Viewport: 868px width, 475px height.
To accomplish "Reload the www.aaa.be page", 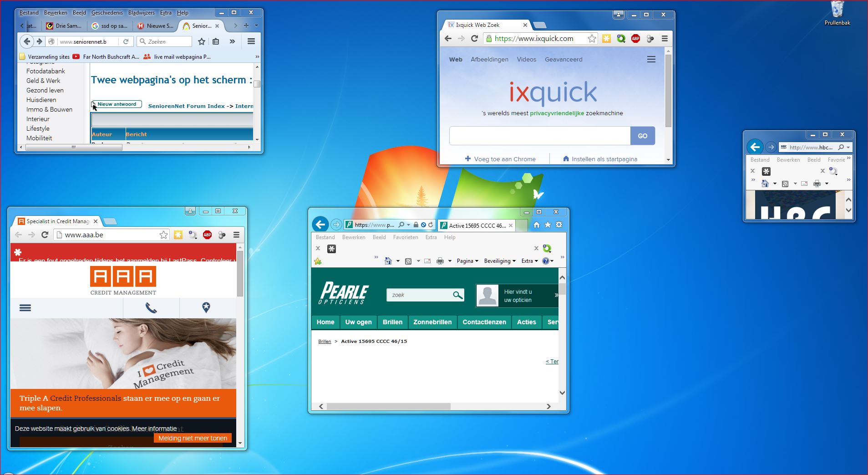I will pos(45,235).
